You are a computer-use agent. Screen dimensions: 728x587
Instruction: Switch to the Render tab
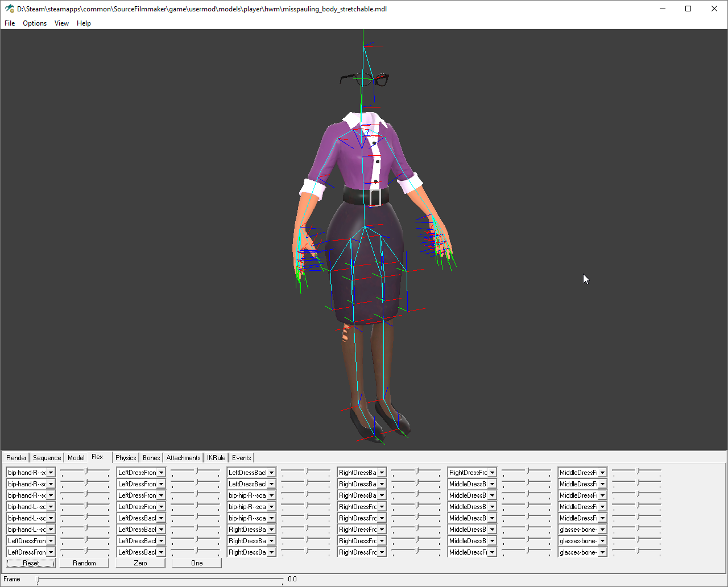click(16, 458)
